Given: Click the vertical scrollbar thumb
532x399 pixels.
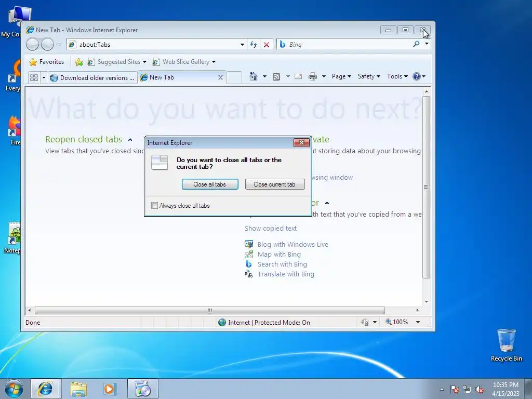Looking at the screenshot, I should 427,187.
